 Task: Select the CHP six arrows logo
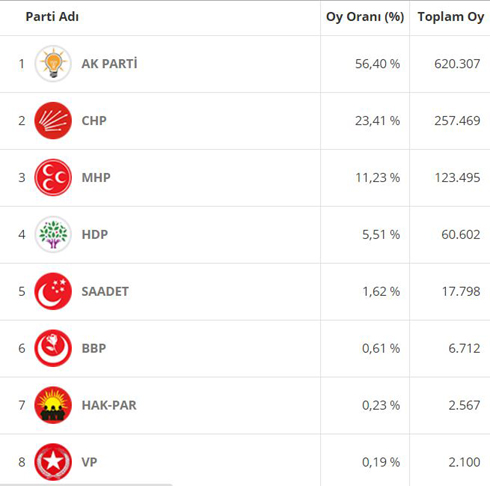click(x=53, y=121)
